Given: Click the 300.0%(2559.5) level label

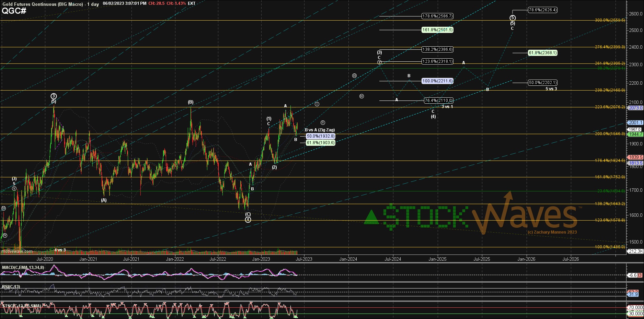Looking at the screenshot, I should tap(610, 20).
